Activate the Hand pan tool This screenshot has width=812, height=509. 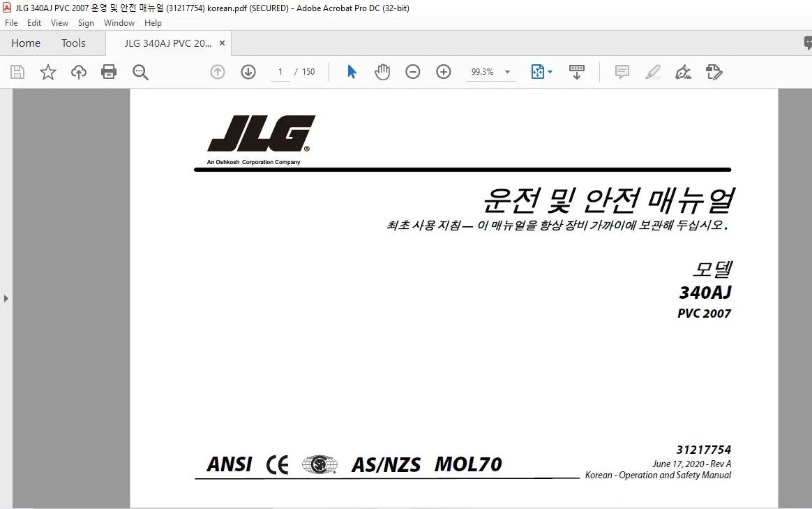[382, 72]
